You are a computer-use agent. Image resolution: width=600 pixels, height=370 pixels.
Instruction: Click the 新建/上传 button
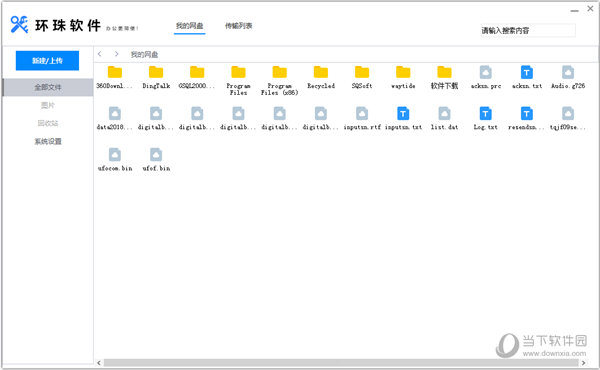click(47, 60)
